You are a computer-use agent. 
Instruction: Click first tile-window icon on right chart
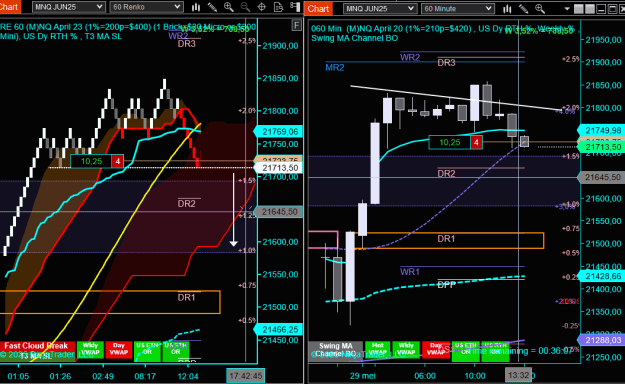[x=578, y=8]
